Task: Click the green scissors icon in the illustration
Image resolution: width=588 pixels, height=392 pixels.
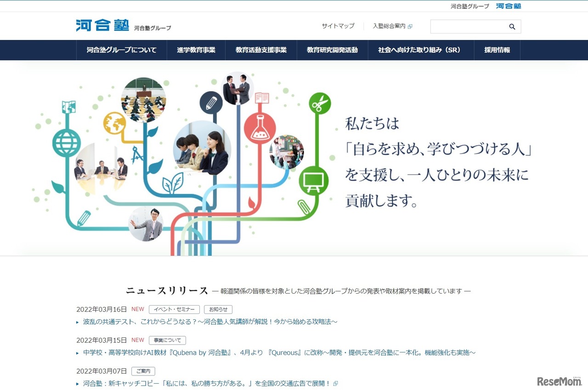Action: pyautogui.click(x=320, y=104)
